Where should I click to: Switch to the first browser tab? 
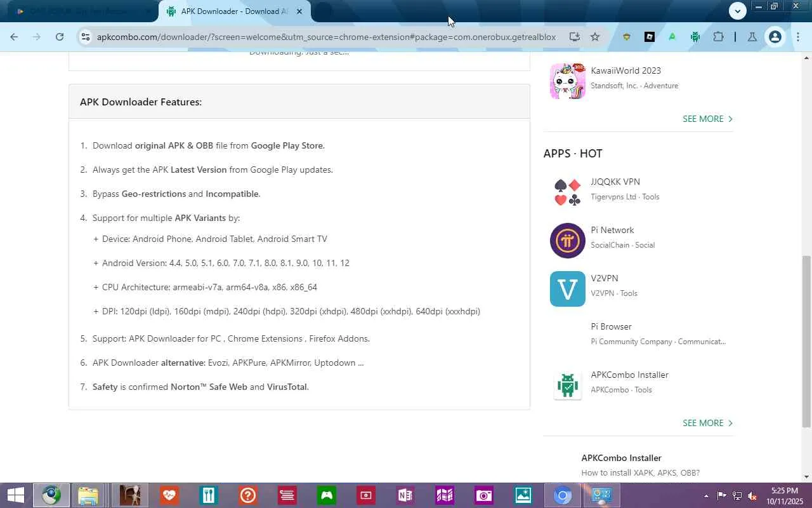(79, 11)
